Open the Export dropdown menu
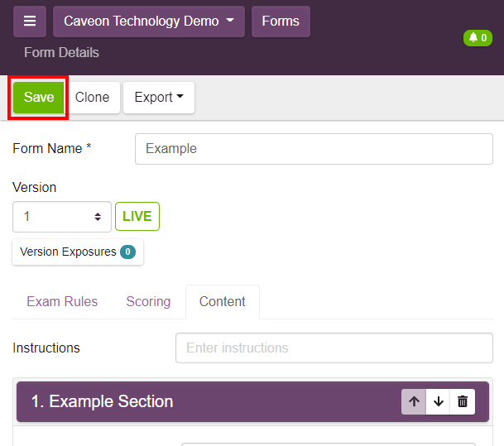Viewport: 504px width, 446px height. (x=159, y=97)
